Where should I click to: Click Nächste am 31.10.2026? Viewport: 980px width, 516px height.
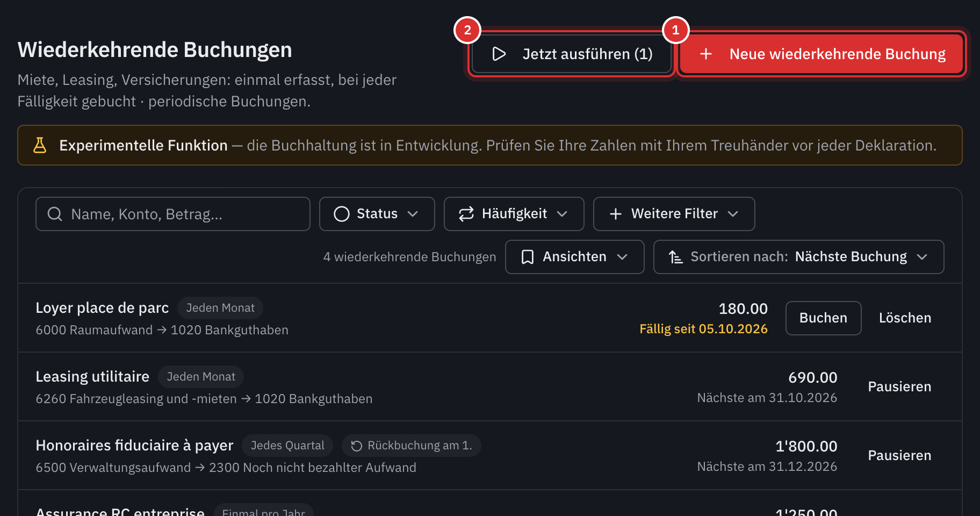[x=767, y=398]
